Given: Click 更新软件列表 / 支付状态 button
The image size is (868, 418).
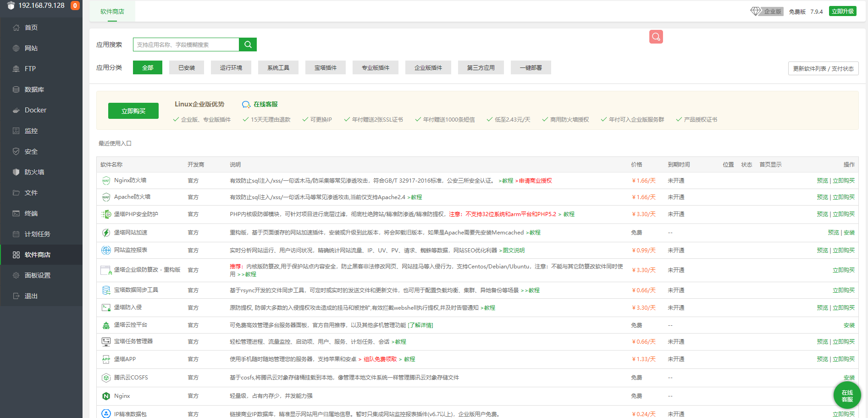Looking at the screenshot, I should click(x=824, y=68).
